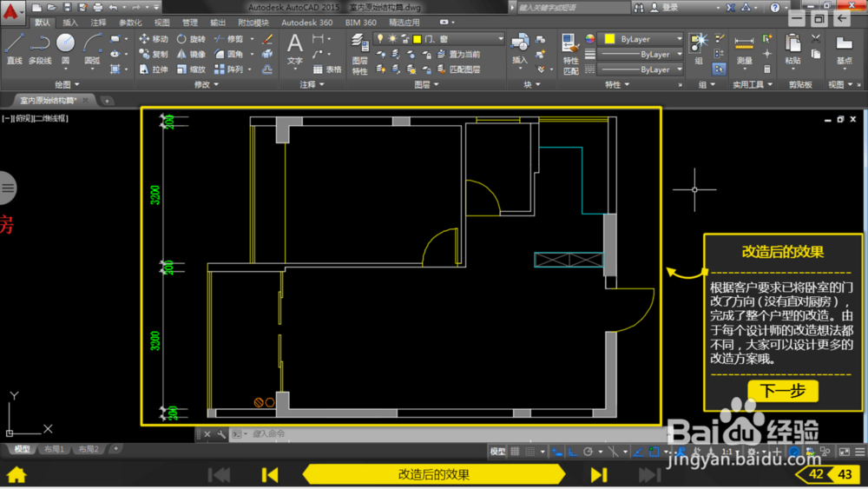This screenshot has height=489, width=868.
Task: Click Make Current (置为当前) layer button
Action: point(458,54)
